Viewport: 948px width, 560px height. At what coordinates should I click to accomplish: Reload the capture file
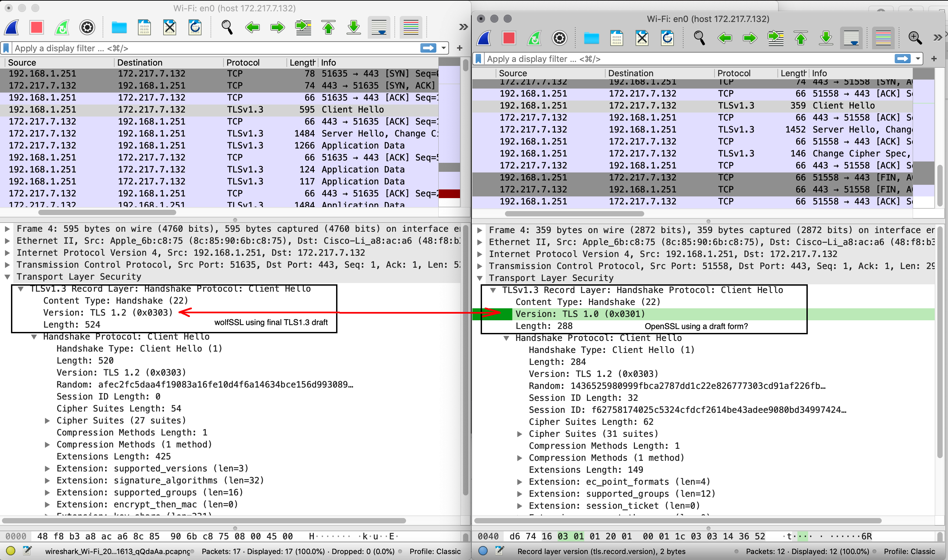point(195,27)
